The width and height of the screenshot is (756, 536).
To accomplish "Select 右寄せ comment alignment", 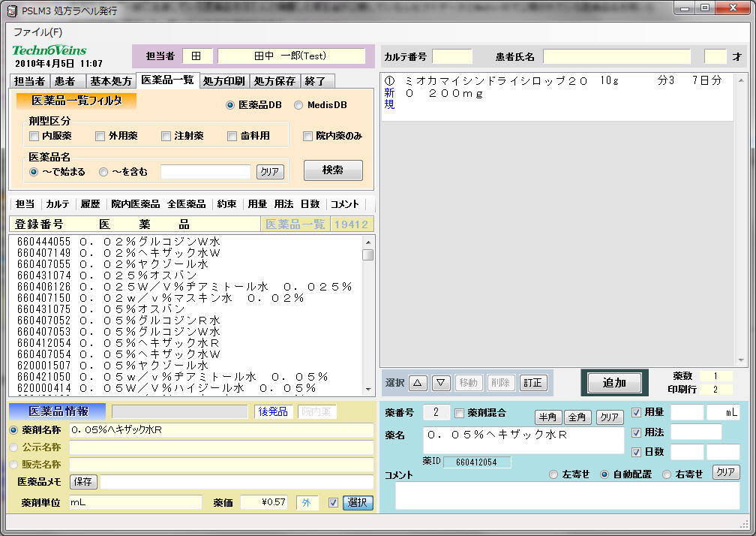I will [x=667, y=474].
